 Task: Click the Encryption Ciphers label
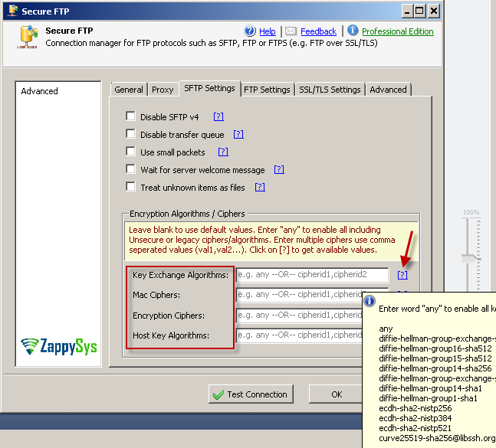169,316
